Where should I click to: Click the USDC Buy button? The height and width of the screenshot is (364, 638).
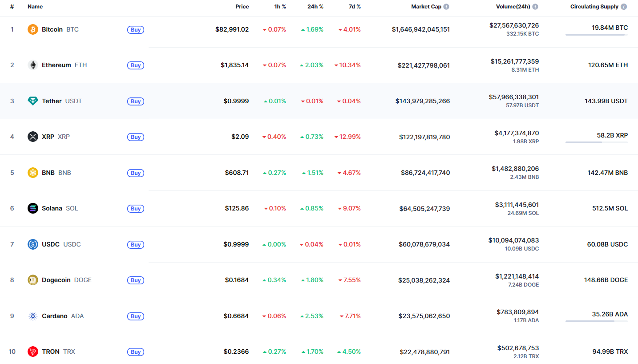[136, 245]
